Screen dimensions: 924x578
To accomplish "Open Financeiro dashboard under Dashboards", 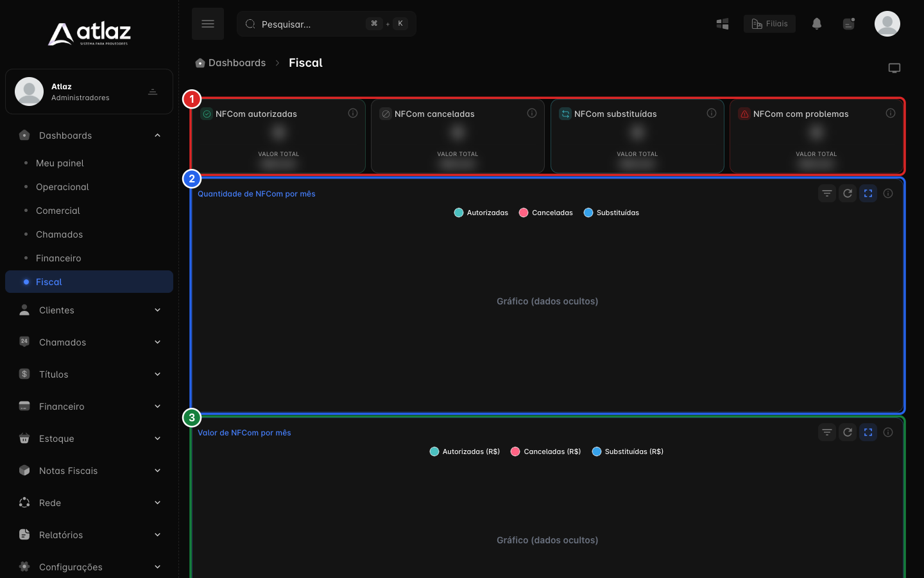I will [x=89, y=258].
